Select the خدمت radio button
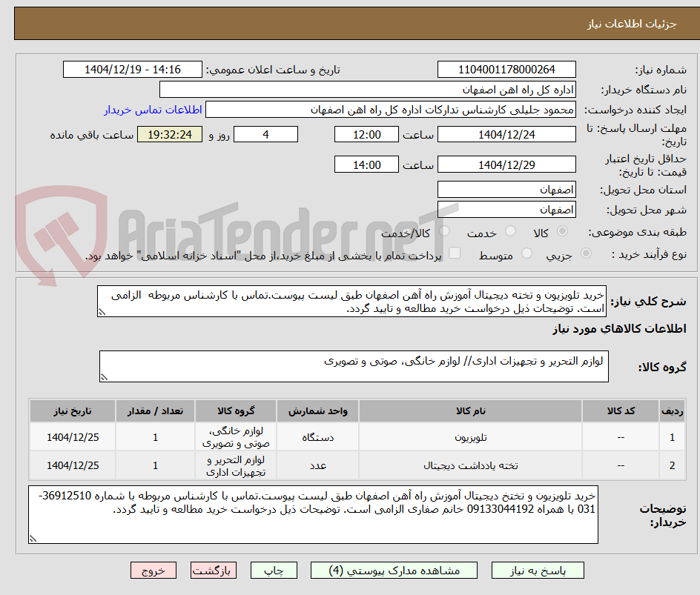 [510, 231]
